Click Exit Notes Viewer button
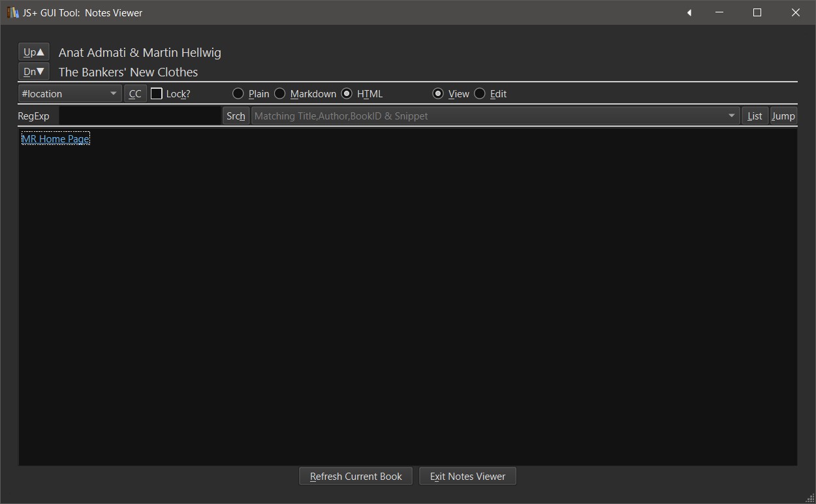 tap(467, 477)
